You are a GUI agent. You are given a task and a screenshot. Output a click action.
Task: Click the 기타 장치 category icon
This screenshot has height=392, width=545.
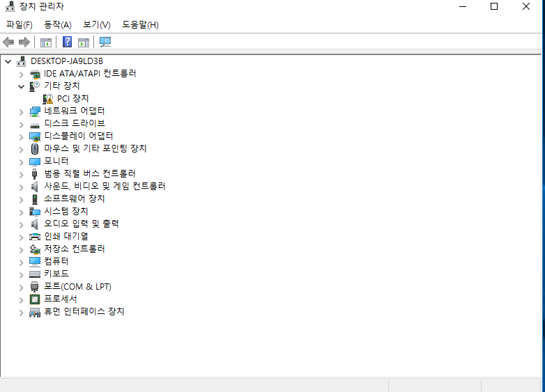[34, 86]
